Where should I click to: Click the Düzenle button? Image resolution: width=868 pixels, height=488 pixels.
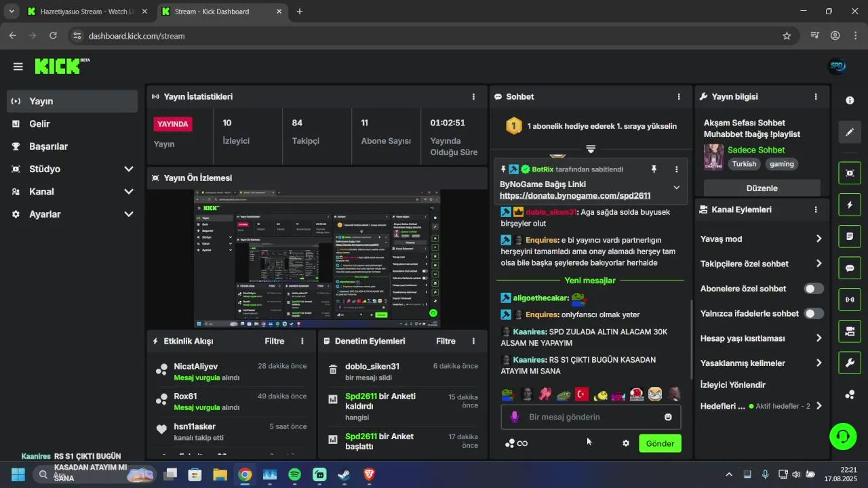point(762,188)
